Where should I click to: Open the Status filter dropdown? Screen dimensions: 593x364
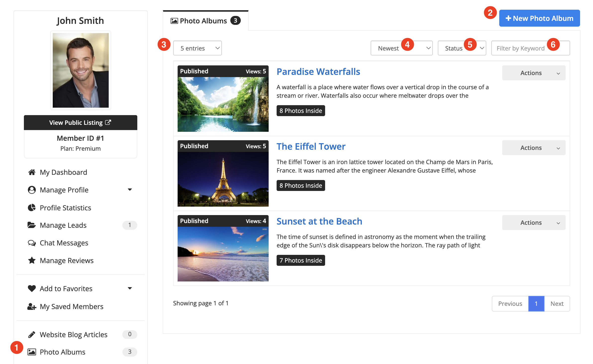coord(461,48)
